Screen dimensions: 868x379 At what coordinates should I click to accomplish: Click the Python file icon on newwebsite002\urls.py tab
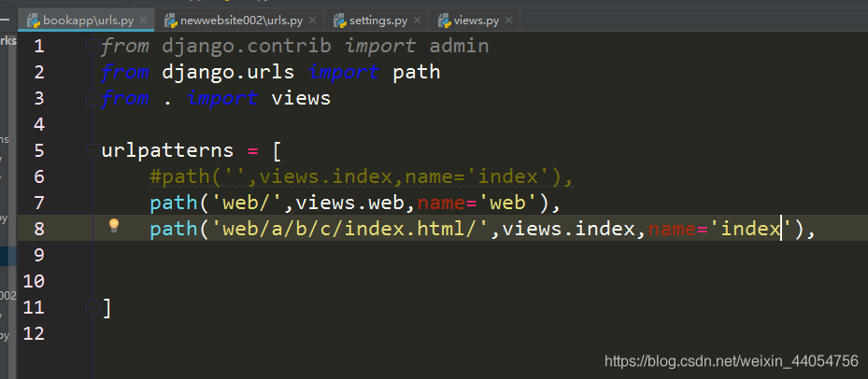[x=171, y=21]
